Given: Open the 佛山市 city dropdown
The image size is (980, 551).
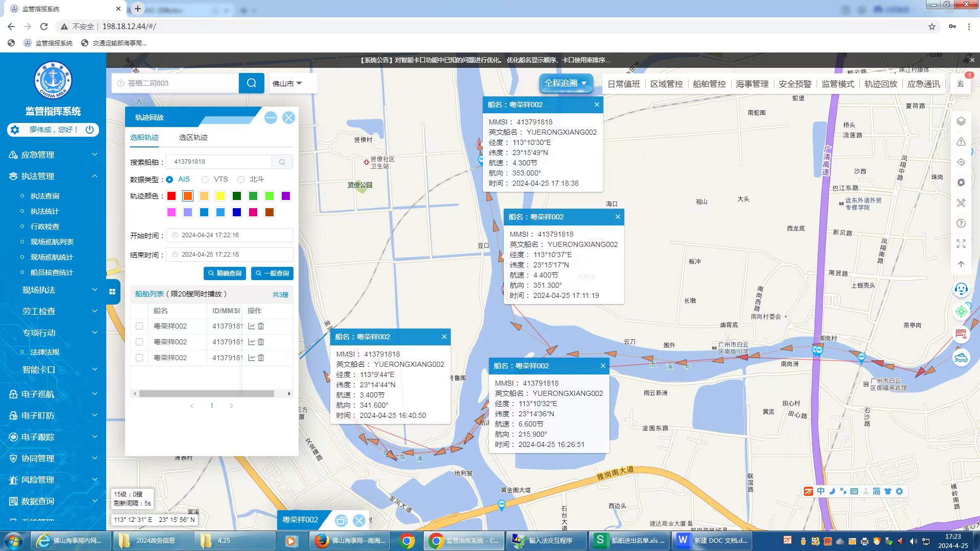Looking at the screenshot, I should [x=287, y=83].
